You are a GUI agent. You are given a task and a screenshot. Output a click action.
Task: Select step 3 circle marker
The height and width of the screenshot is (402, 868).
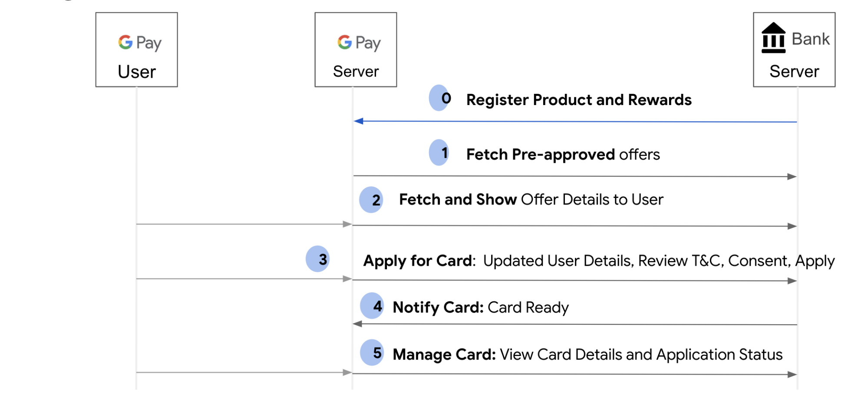[x=317, y=259]
